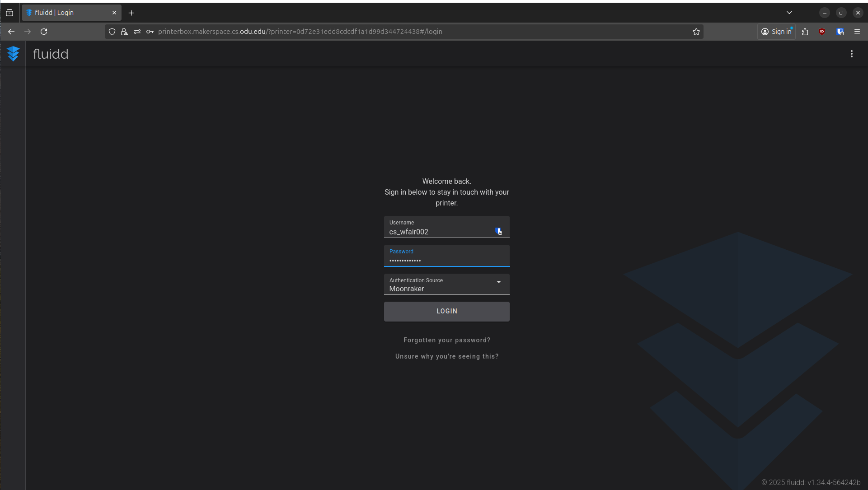Reload the page with refresh icon
Viewport: 868px width, 490px height.
(44, 32)
